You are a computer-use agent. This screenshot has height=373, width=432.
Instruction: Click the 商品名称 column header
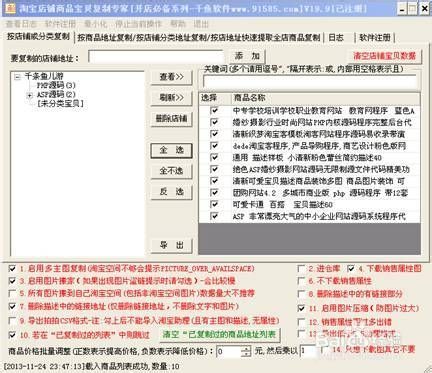click(325, 98)
